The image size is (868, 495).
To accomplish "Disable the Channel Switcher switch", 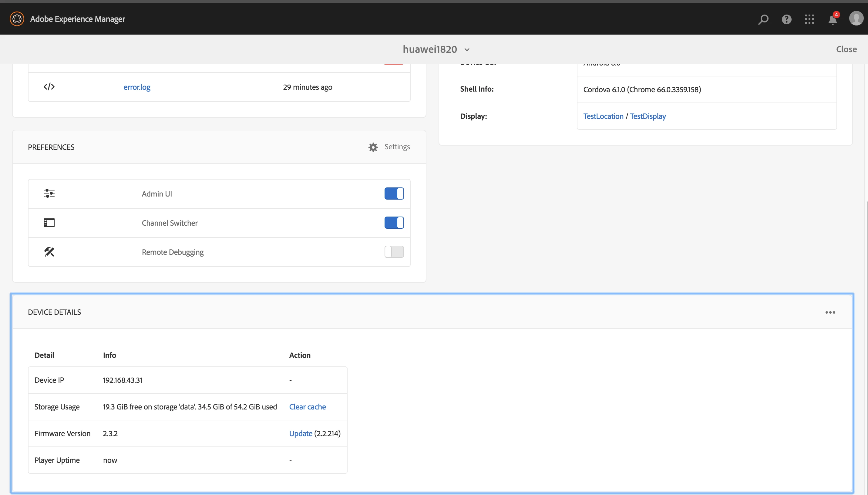I will pyautogui.click(x=394, y=223).
